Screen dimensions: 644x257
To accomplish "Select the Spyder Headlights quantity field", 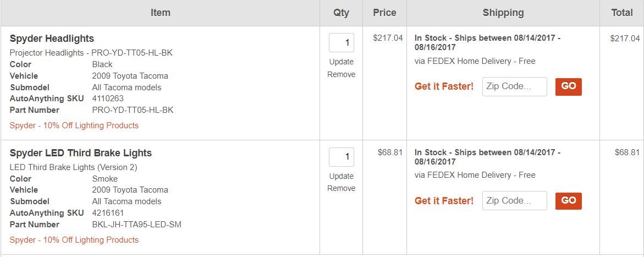I will (x=342, y=43).
